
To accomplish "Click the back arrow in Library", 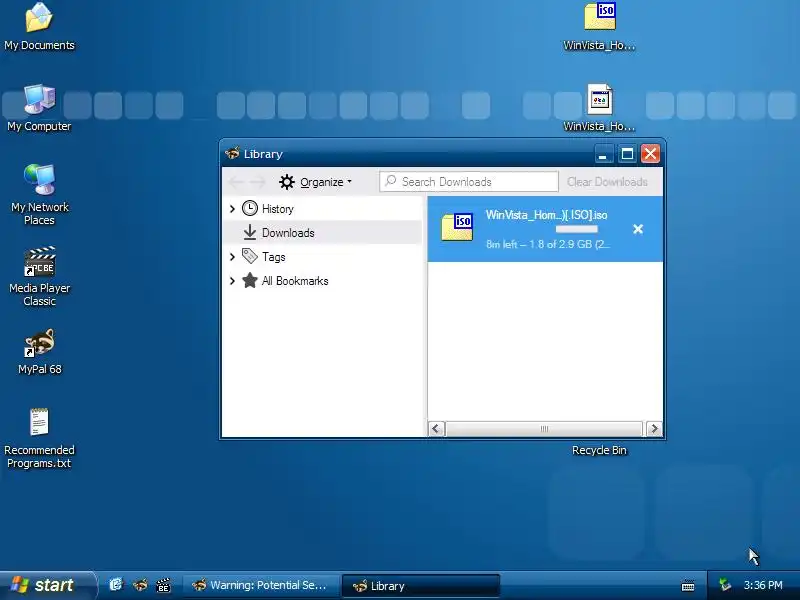I will coord(235,182).
